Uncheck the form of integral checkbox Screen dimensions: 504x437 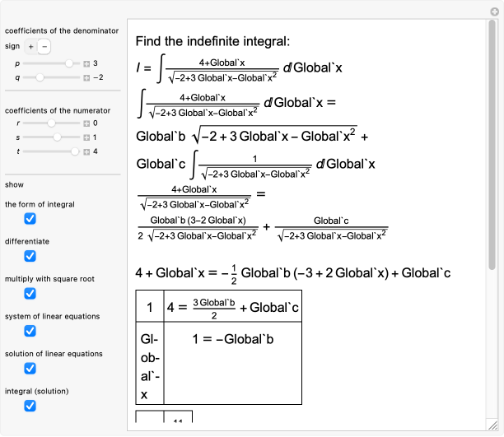point(30,219)
